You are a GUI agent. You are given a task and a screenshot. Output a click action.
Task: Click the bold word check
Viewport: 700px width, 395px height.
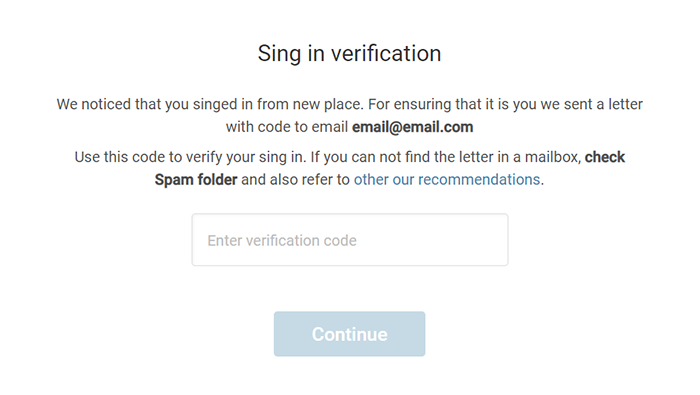tap(605, 157)
